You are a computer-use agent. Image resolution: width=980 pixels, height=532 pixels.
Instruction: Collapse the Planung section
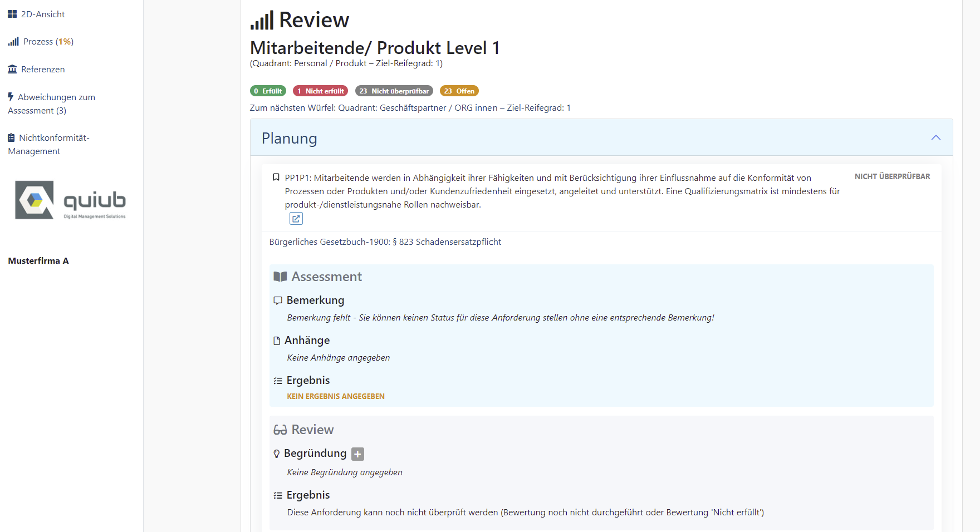point(936,137)
